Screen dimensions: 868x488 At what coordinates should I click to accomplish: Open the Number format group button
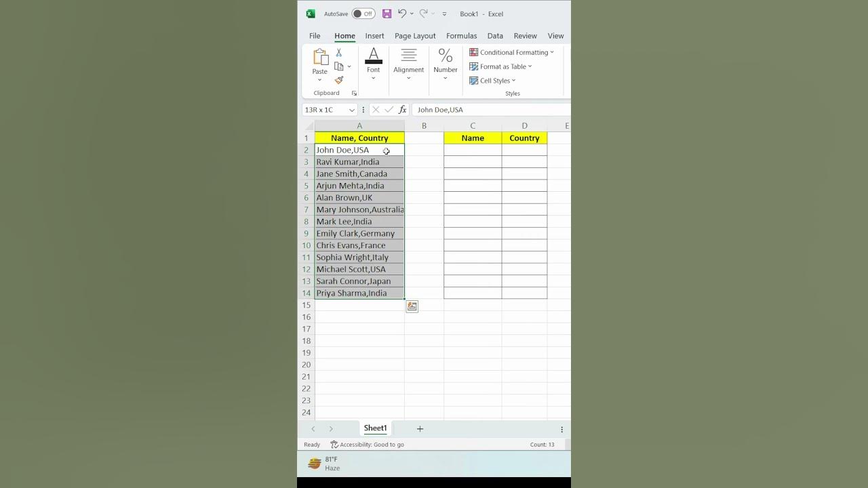(x=446, y=64)
